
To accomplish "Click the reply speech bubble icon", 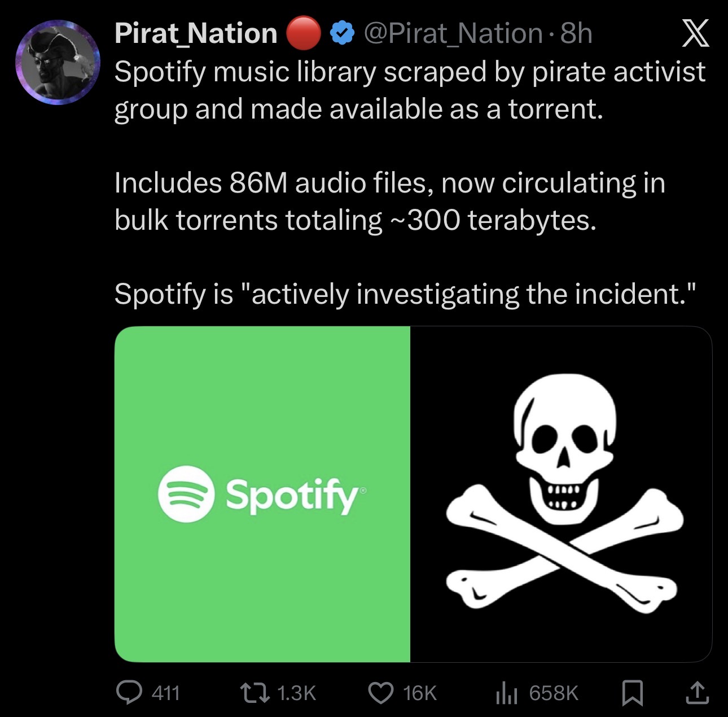I will coord(129,692).
